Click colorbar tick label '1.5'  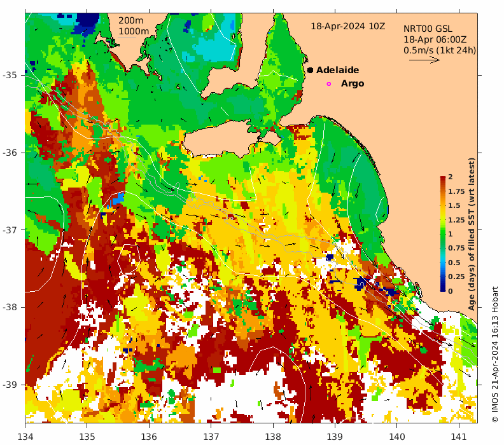pos(454,205)
